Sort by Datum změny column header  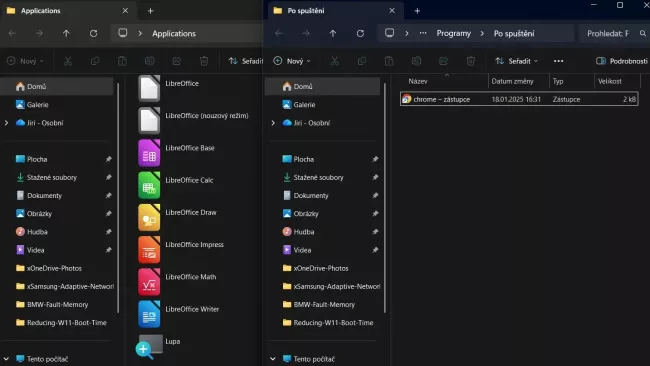[x=519, y=81]
